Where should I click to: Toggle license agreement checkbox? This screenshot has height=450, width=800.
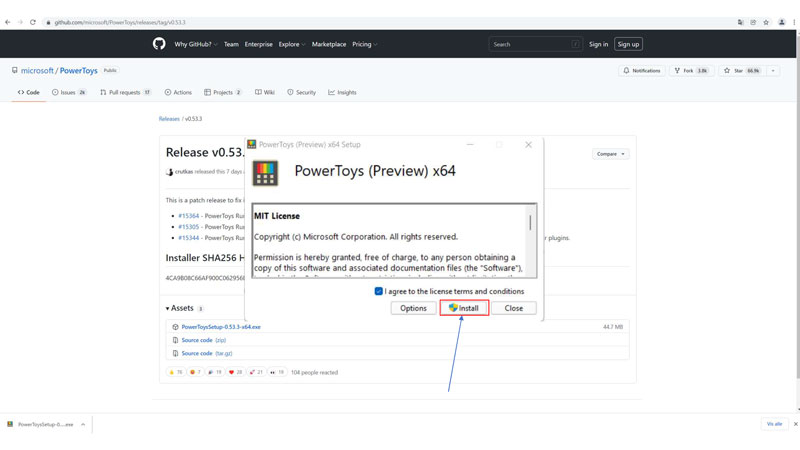tap(379, 291)
